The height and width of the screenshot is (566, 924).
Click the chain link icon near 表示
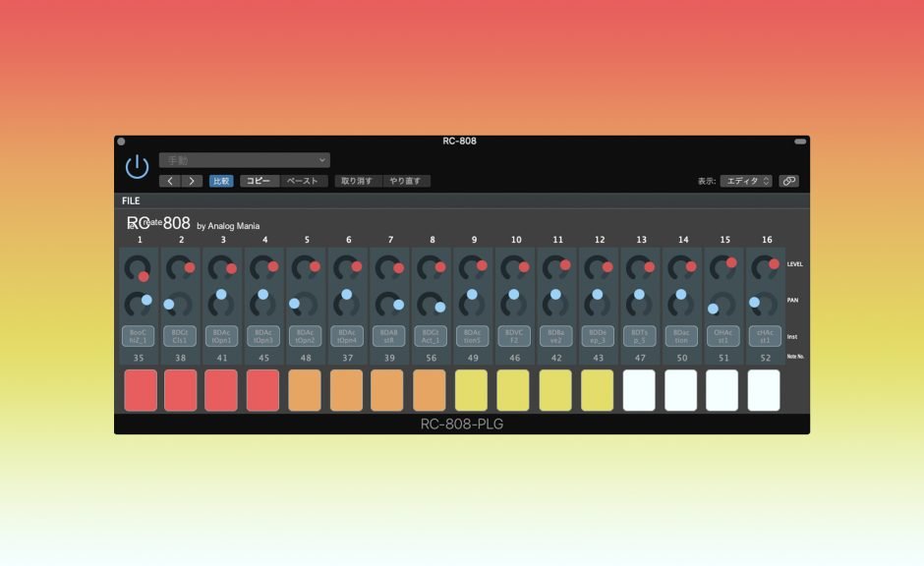tap(788, 181)
